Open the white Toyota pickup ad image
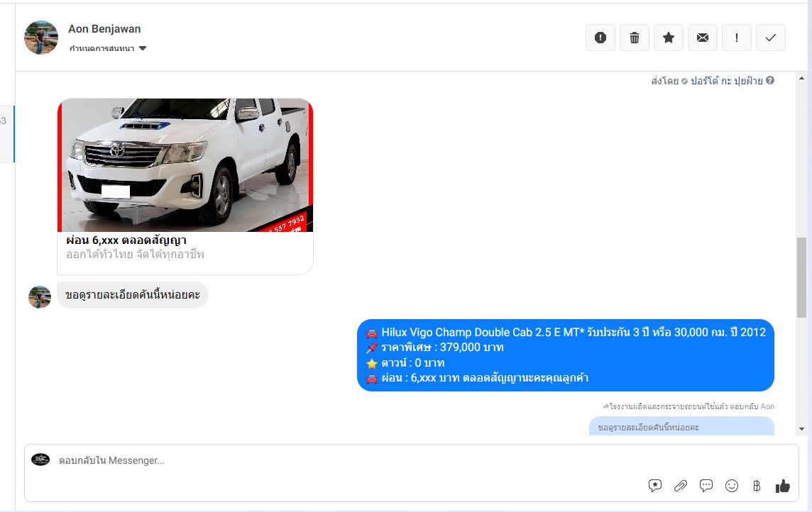This screenshot has width=812, height=512. coord(185,165)
